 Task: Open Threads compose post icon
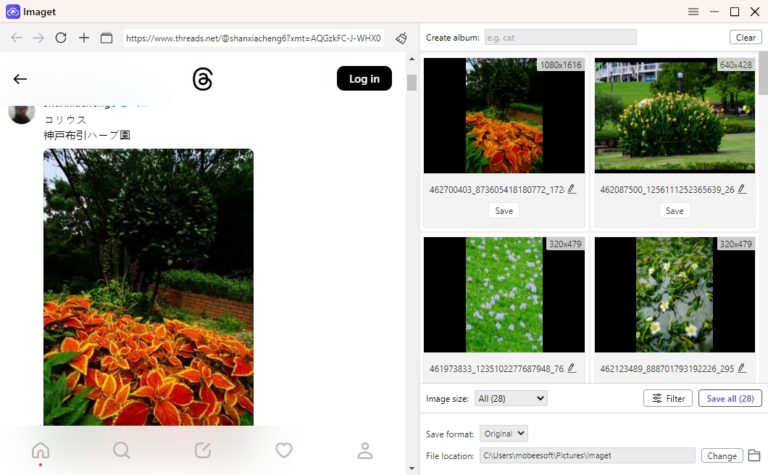[x=203, y=450]
